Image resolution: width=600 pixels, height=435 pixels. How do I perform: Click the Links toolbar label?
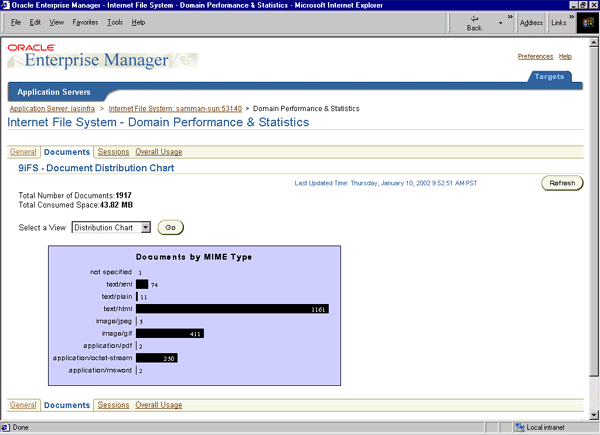point(559,23)
